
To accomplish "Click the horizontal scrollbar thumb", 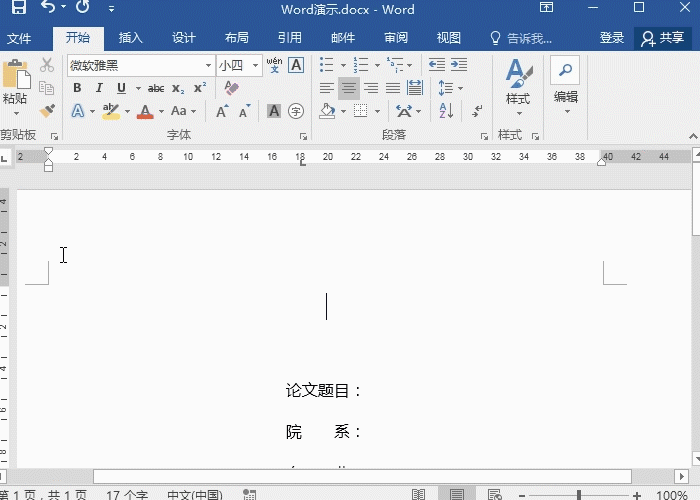I will coord(362,476).
